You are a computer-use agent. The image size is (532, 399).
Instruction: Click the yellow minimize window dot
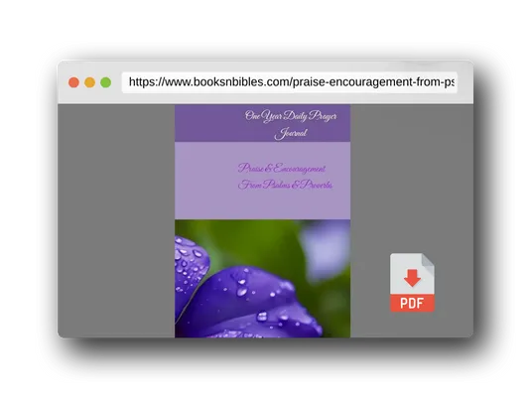click(x=89, y=82)
